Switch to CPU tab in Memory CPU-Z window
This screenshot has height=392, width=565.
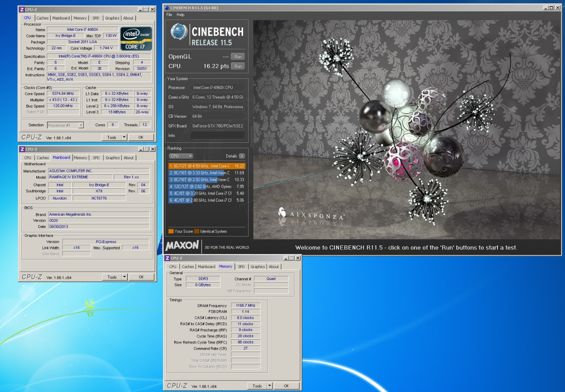[x=173, y=267]
